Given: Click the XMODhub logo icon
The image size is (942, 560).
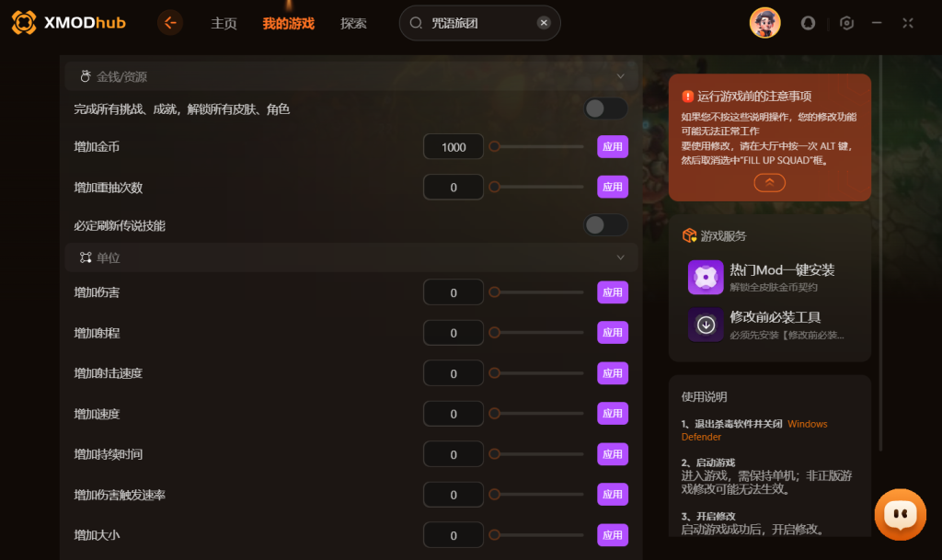Looking at the screenshot, I should [x=23, y=23].
